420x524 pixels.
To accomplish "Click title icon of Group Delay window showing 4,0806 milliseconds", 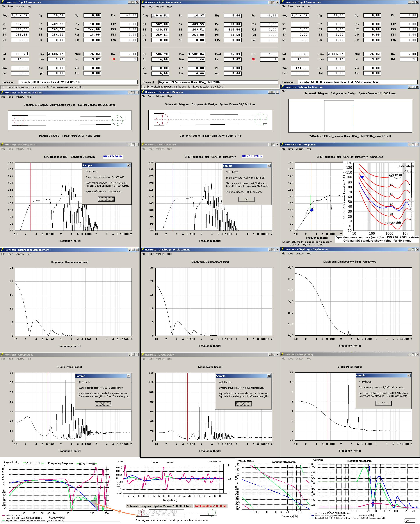I will point(143,355).
